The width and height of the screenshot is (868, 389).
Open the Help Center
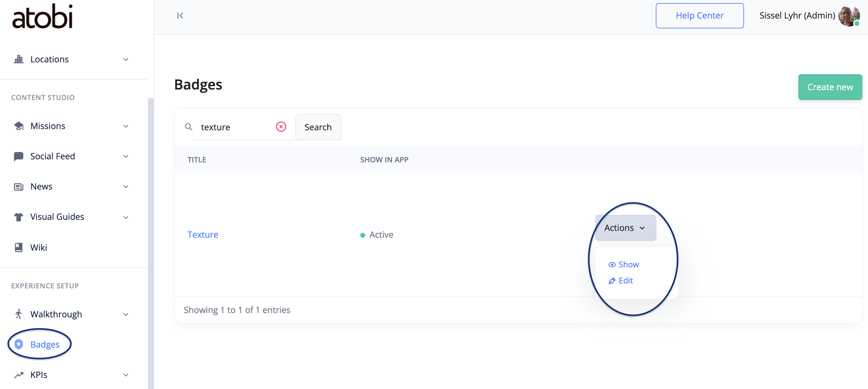(x=700, y=15)
